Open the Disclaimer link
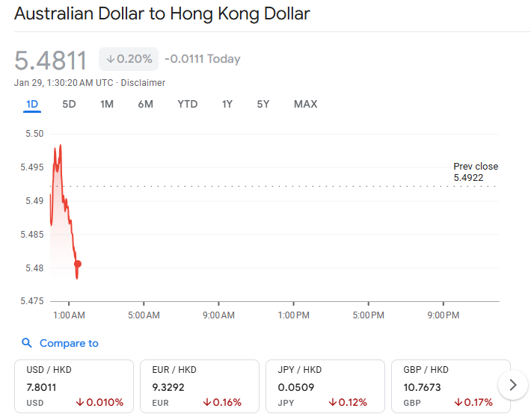The height and width of the screenshot is (420, 531). [143, 83]
